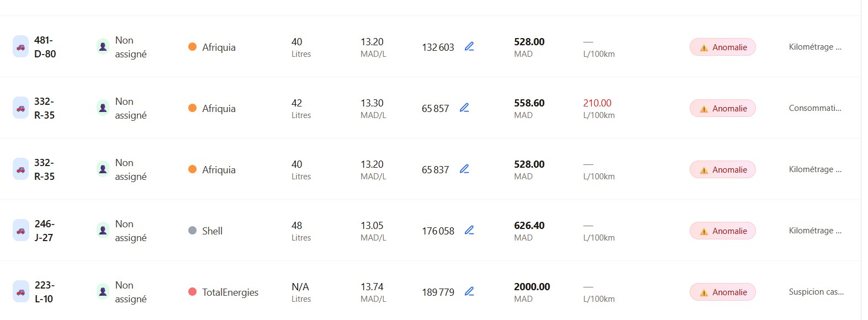Click edit pencil beside 176 058
This screenshot has width=868, height=320.
pos(469,231)
